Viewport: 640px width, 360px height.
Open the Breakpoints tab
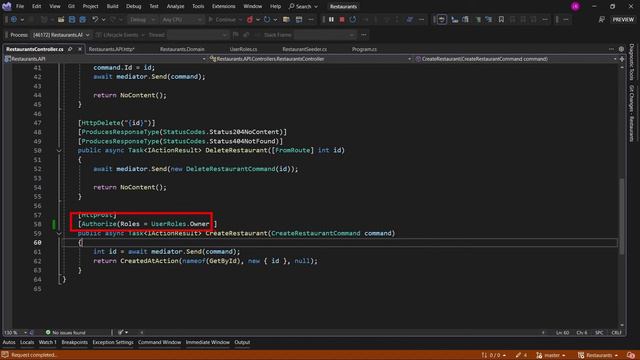[74, 342]
